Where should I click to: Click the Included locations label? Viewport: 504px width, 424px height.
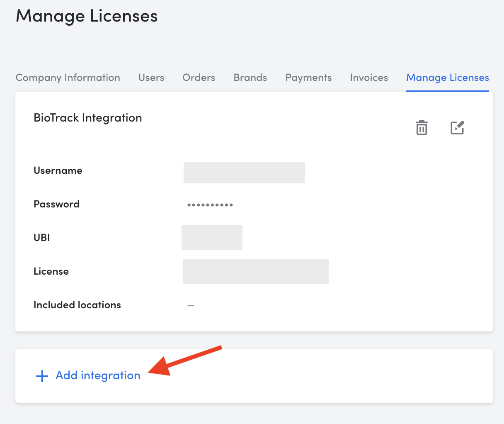(78, 305)
